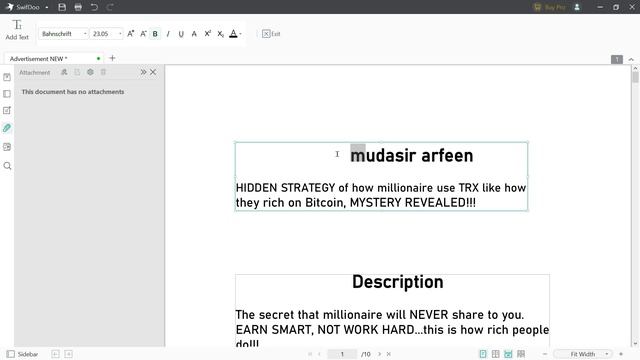The image size is (640, 360).
Task: Click the Buy Pro button
Action: pos(549,7)
